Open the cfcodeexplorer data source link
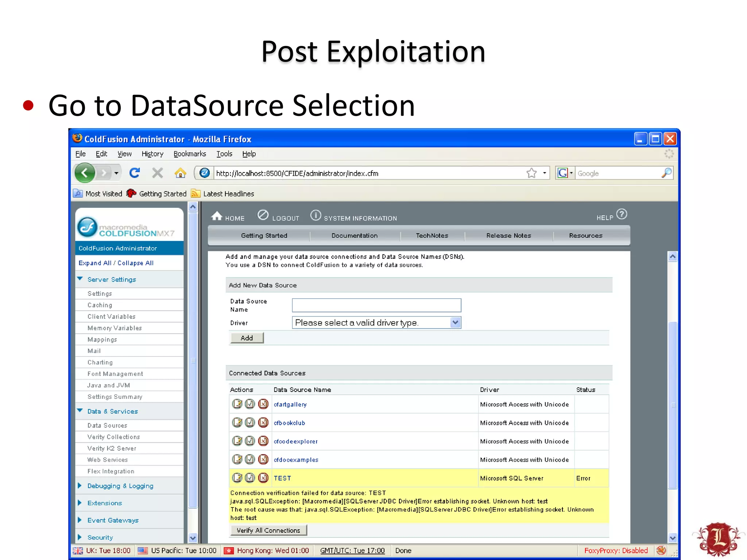The image size is (747, 560). (x=296, y=441)
